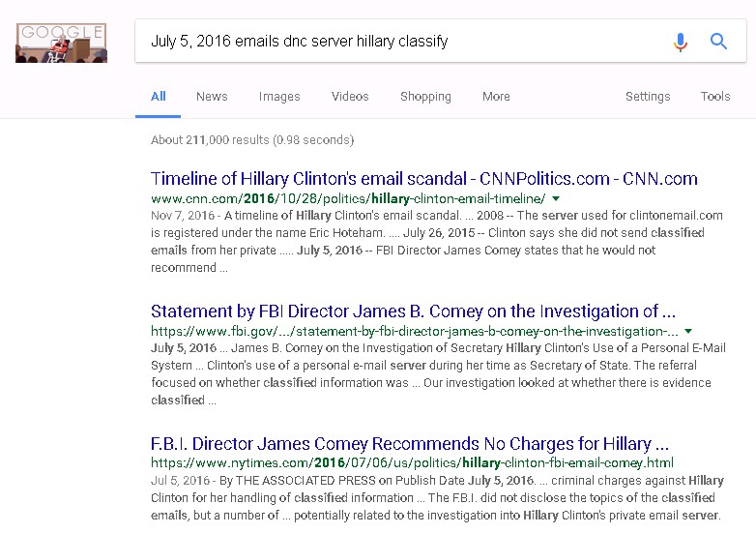Switch to the Images tab
Viewport: 756px width, 534px height.
[279, 96]
